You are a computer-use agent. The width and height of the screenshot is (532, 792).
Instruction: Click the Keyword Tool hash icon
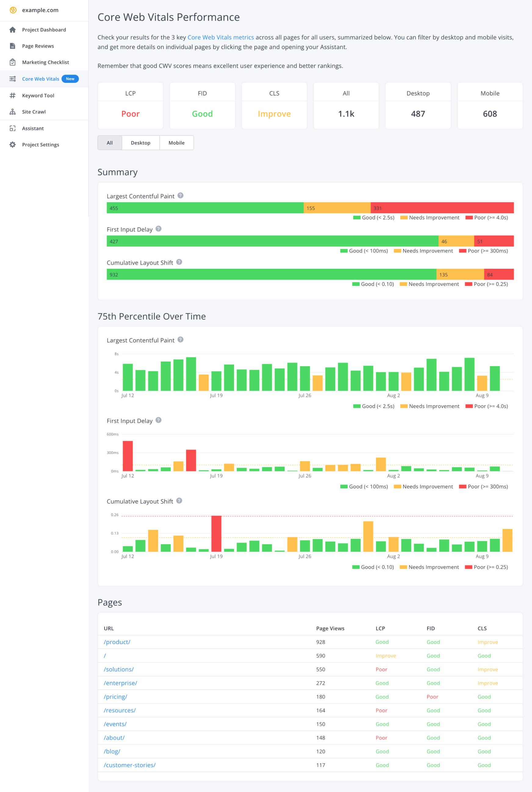13,96
